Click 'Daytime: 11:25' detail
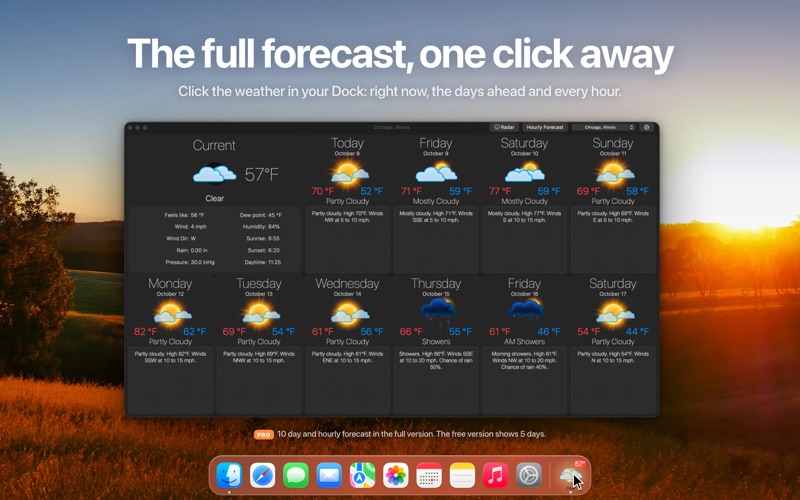Screen dimensions: 800x500 coord(263,262)
